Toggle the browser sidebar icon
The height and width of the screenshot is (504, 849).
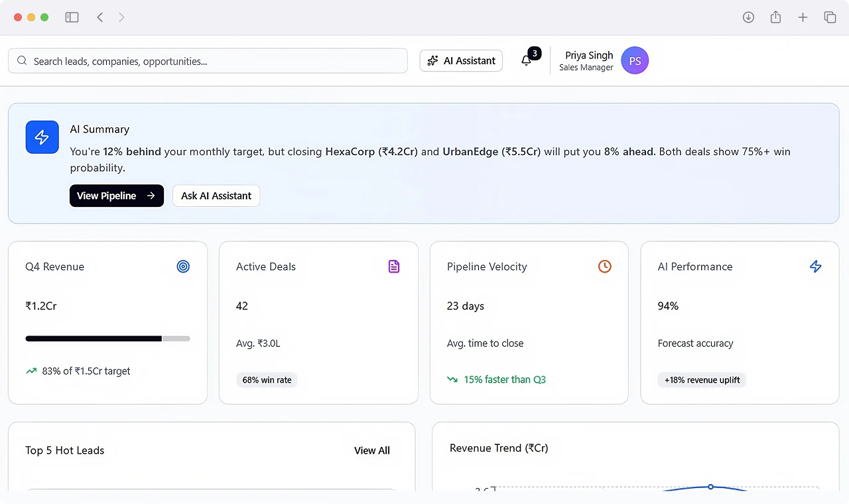click(72, 17)
